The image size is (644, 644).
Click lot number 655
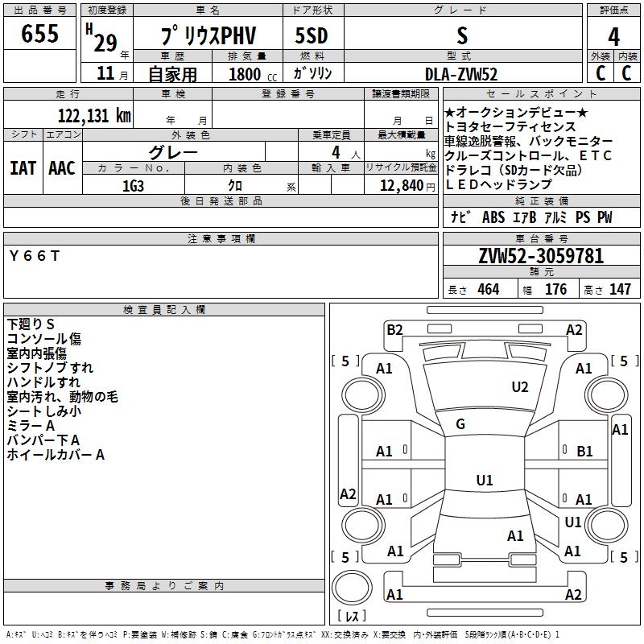(40, 34)
